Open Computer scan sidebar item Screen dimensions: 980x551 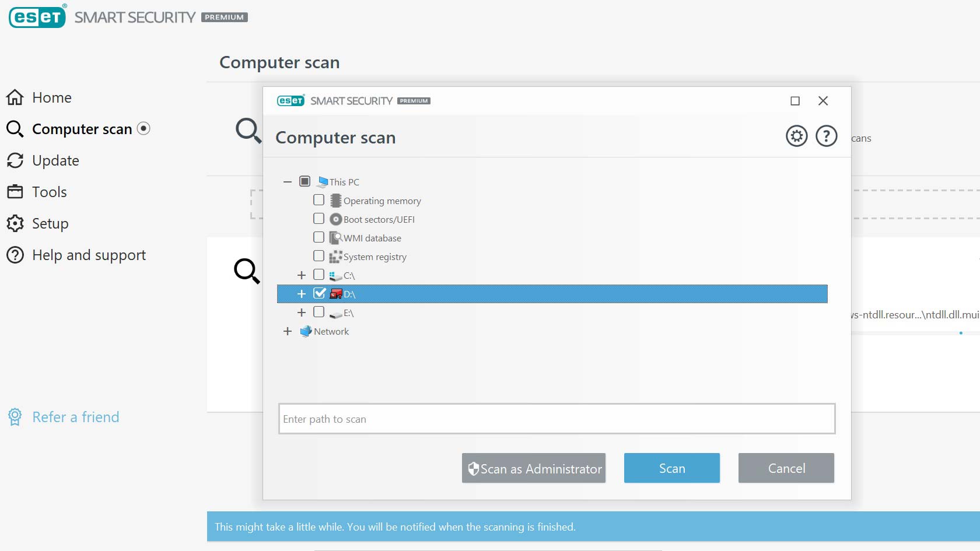[82, 129]
